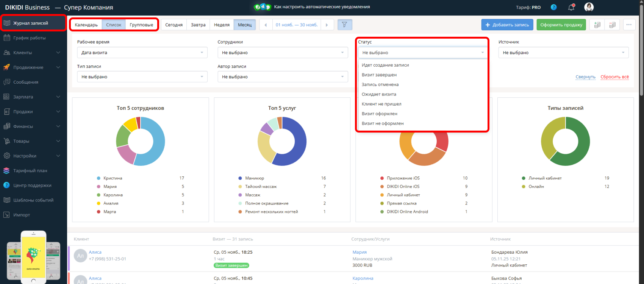Click the Сбросить всё link
Screen dimensions: 644x284
tap(614, 77)
